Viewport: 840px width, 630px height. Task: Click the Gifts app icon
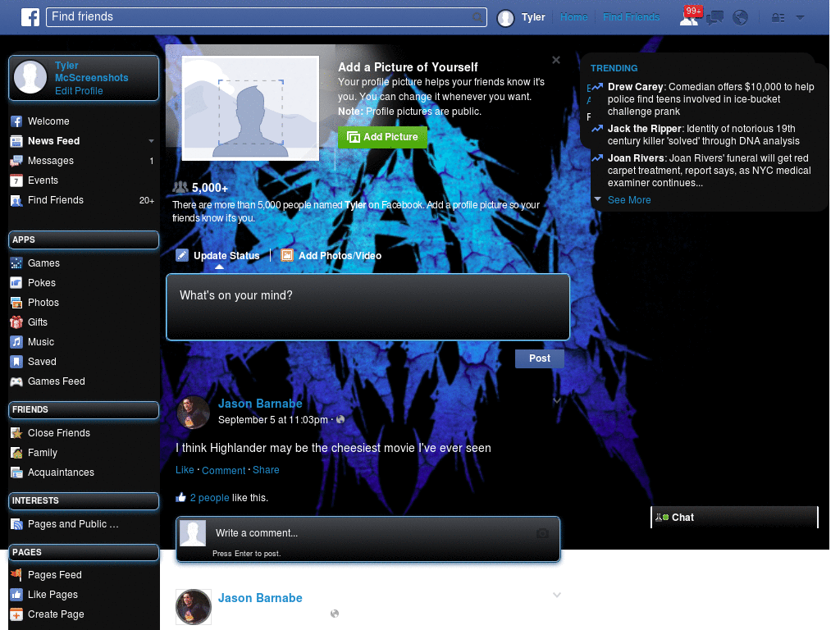16,322
